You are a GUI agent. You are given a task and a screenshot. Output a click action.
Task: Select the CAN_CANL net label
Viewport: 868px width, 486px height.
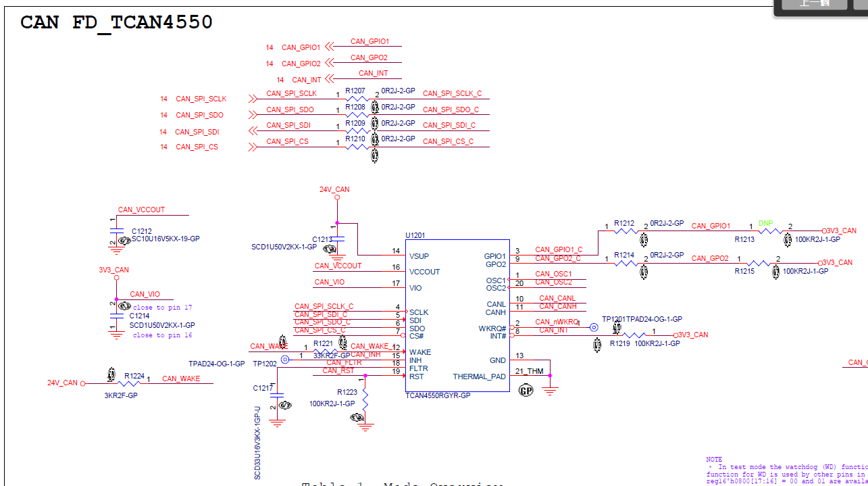point(557,298)
